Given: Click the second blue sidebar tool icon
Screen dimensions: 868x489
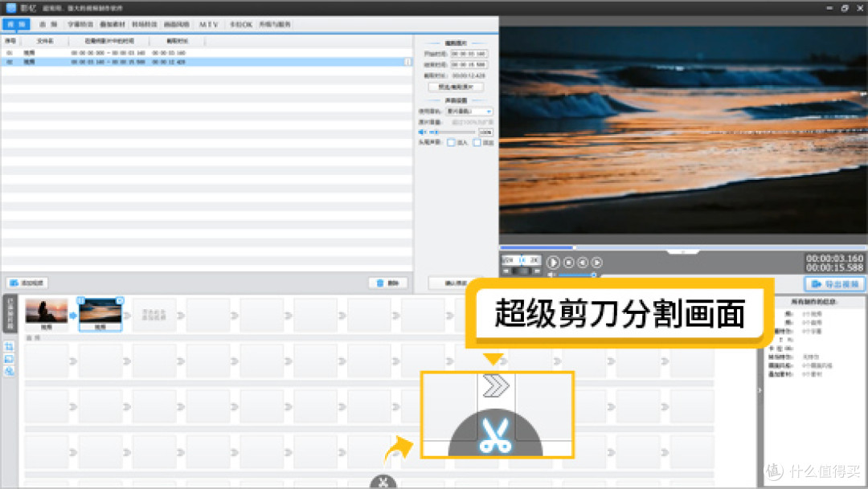Looking at the screenshot, I should pos(9,359).
